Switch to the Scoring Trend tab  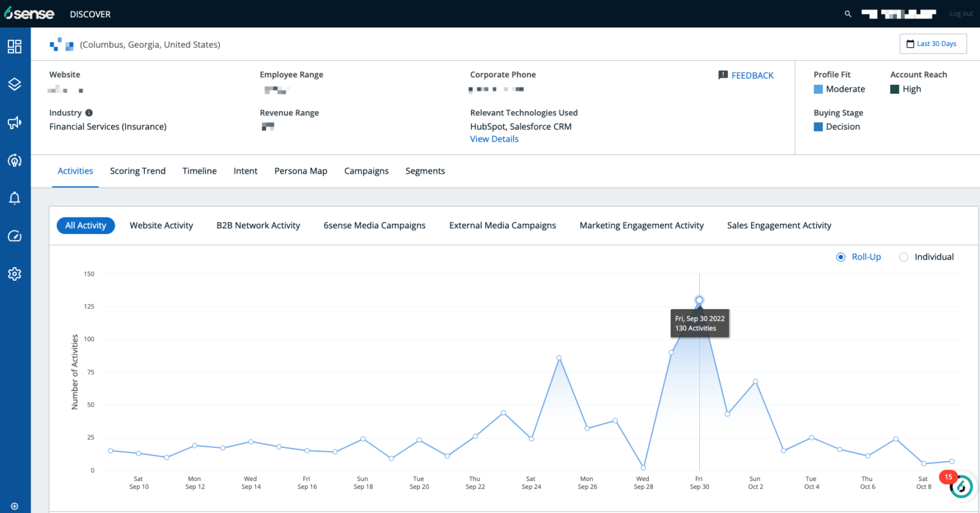(137, 171)
